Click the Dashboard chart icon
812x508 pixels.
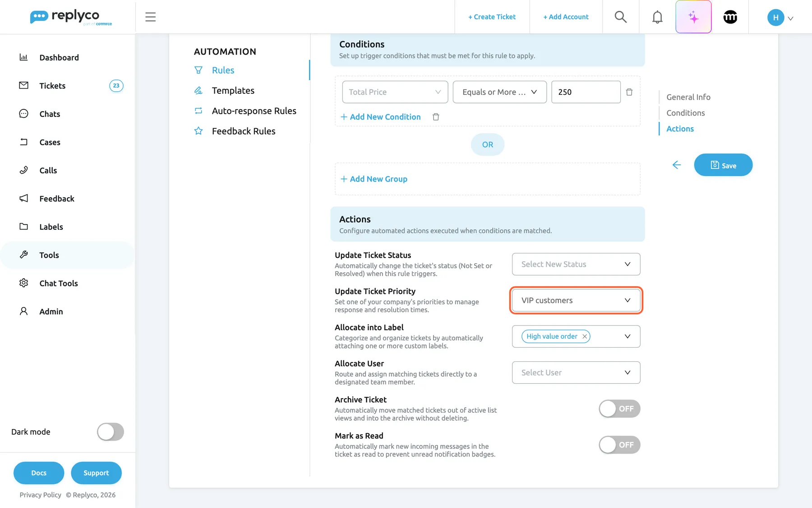click(x=23, y=57)
